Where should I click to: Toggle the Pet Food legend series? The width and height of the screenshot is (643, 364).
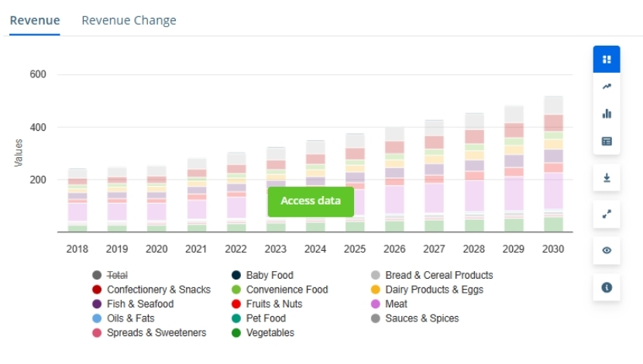pos(266,318)
